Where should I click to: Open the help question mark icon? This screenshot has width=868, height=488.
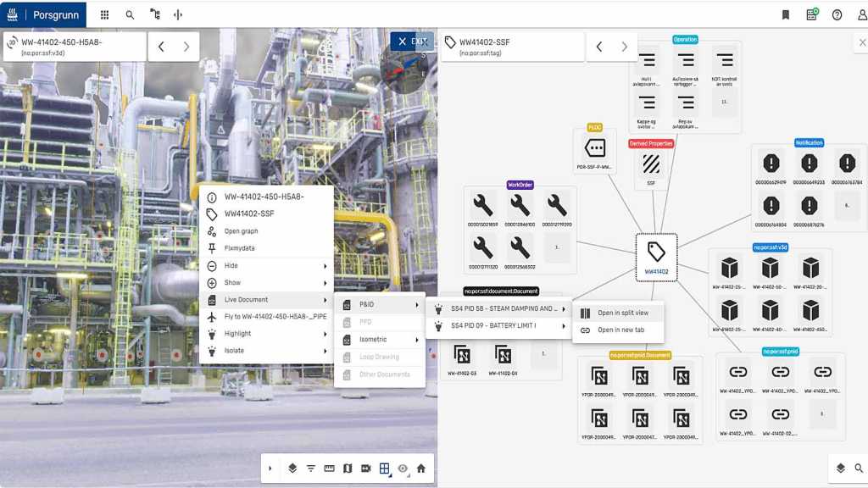click(x=837, y=15)
